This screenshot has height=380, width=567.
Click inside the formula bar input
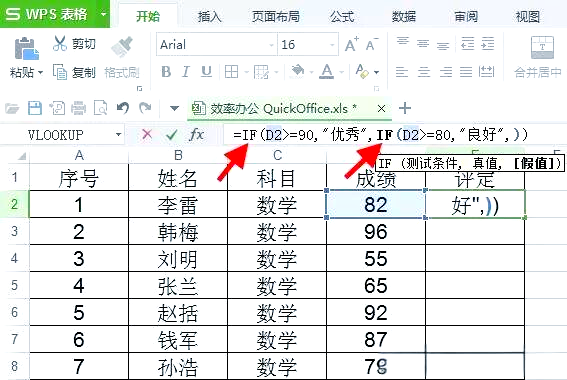pos(394,135)
